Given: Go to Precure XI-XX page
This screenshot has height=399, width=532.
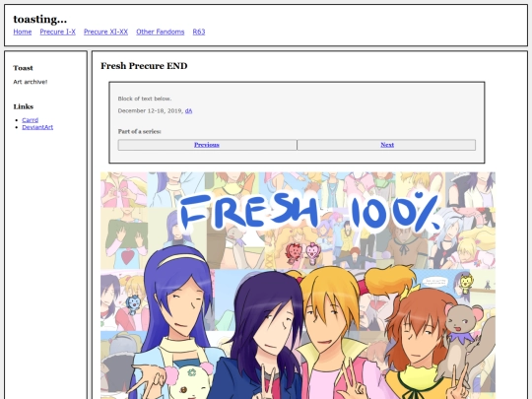Looking at the screenshot, I should (105, 32).
